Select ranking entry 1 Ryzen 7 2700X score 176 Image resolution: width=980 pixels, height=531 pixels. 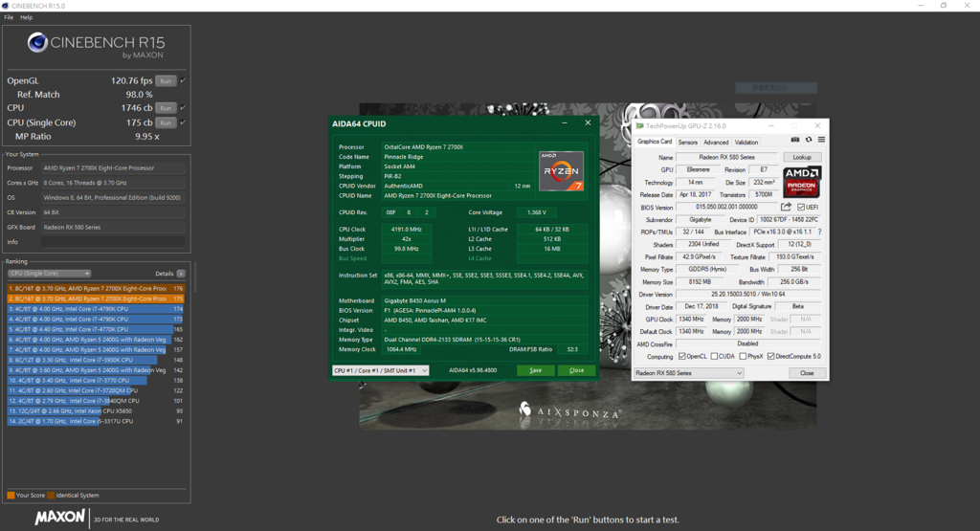[x=96, y=289]
